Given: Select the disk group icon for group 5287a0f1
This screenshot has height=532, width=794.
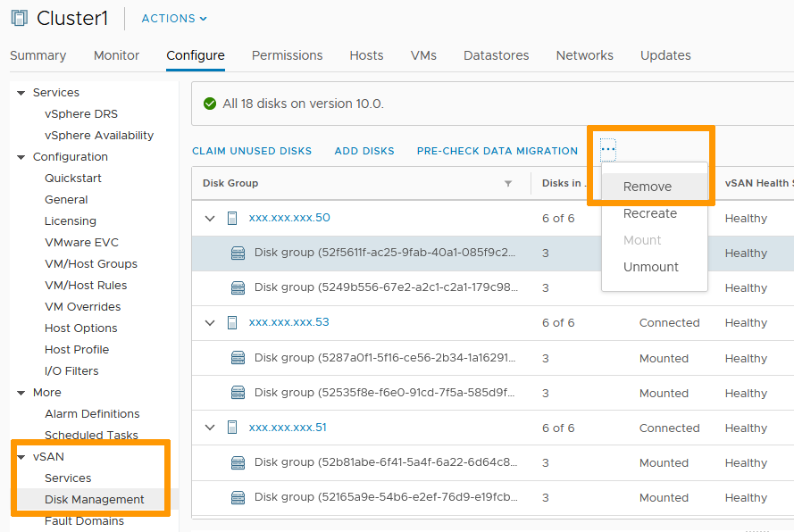Looking at the screenshot, I should (238, 358).
